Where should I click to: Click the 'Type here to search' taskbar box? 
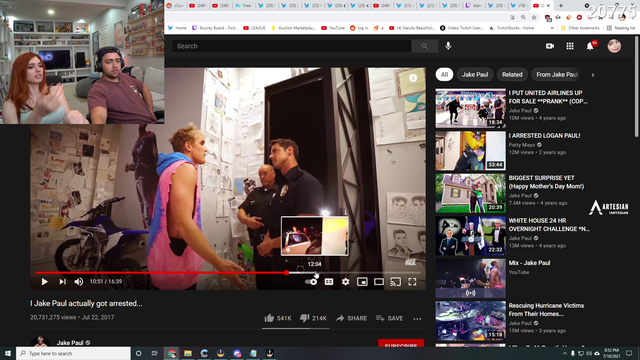click(73, 353)
